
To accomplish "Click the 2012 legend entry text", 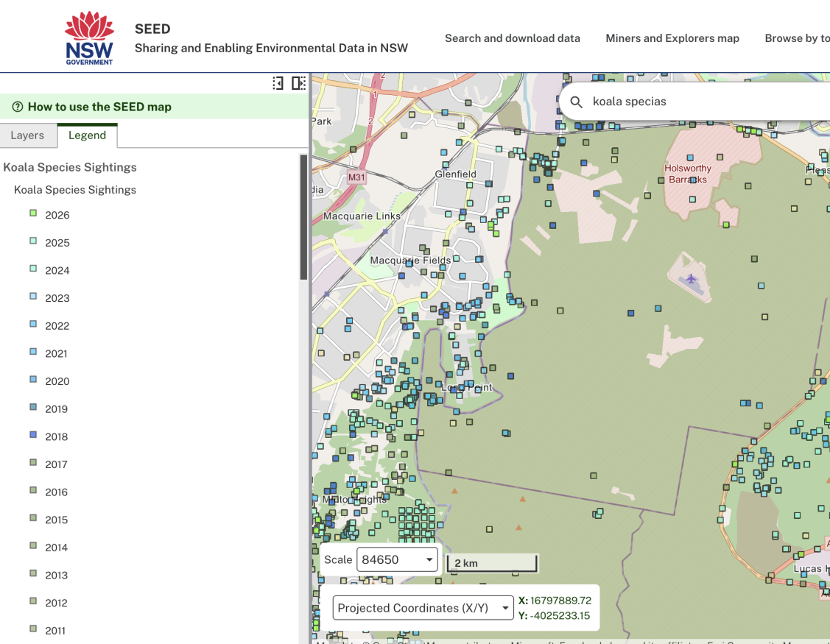I will [56, 604].
